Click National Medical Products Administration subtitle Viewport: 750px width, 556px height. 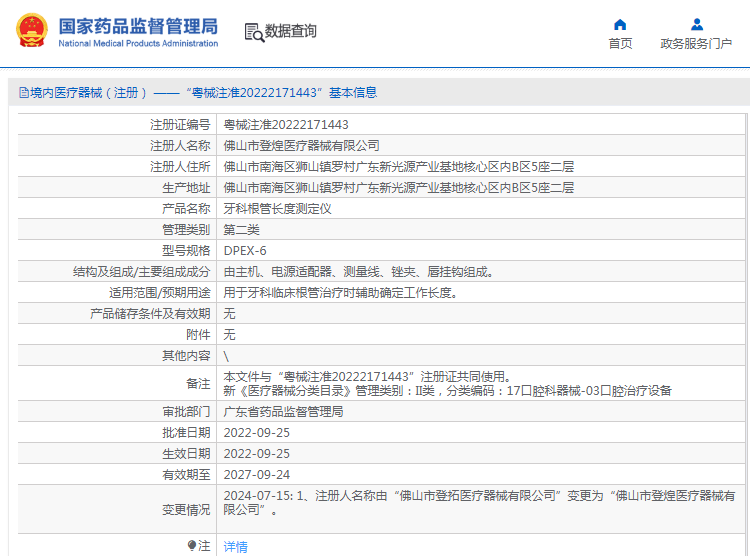[x=138, y=44]
